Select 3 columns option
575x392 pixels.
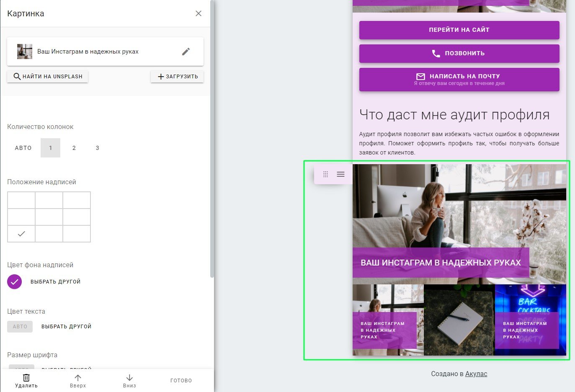coord(98,148)
